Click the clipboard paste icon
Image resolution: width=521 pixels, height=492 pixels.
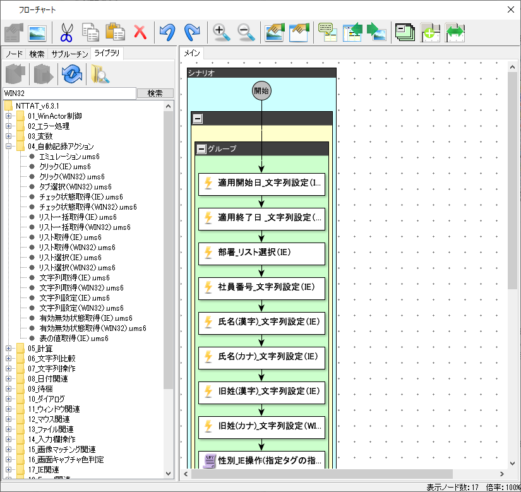[x=115, y=33]
